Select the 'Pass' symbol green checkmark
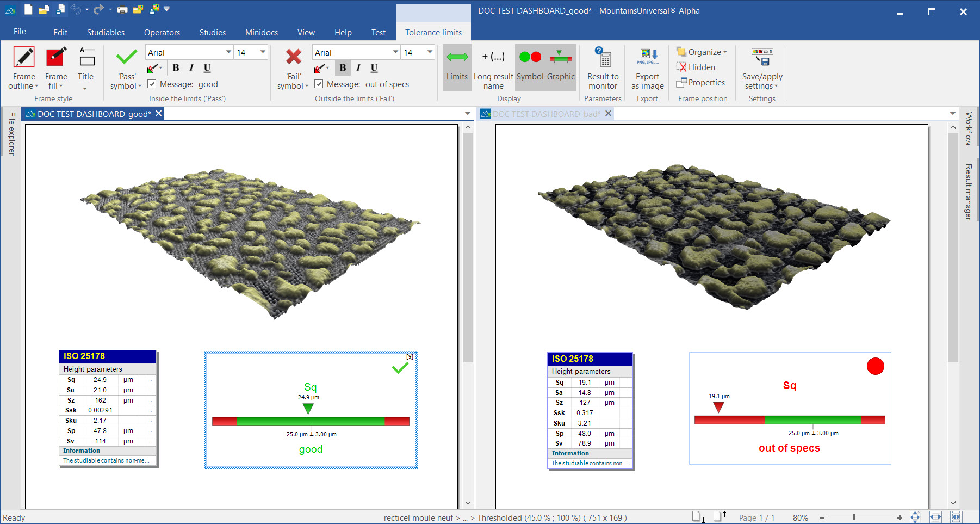This screenshot has height=524, width=980. click(x=126, y=58)
